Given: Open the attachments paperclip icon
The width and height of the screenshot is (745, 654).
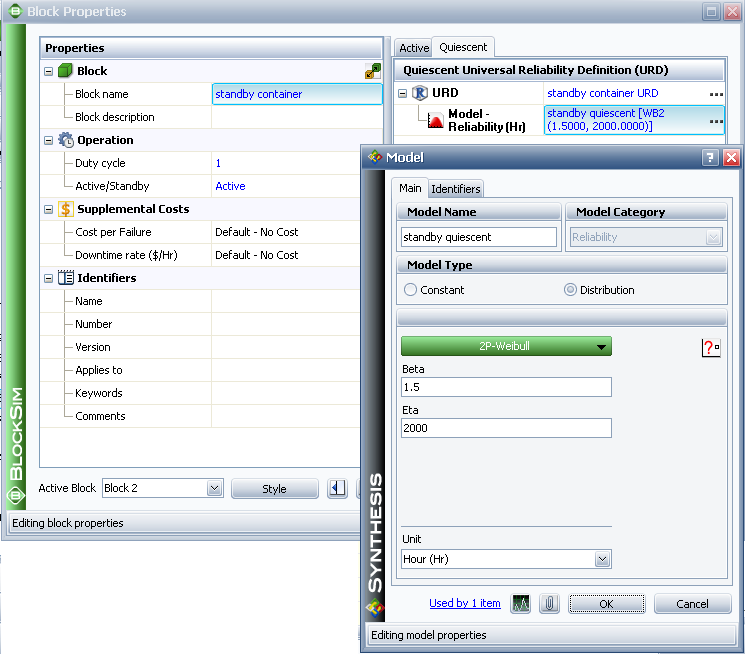Looking at the screenshot, I should coord(548,604).
